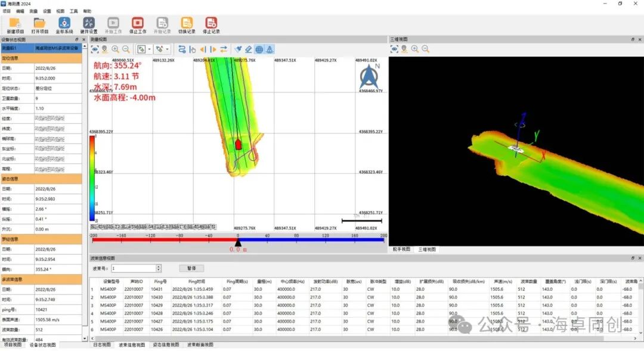Toggle the ship display icon in survey toolbar
The image size is (644, 351).
[x=270, y=49]
